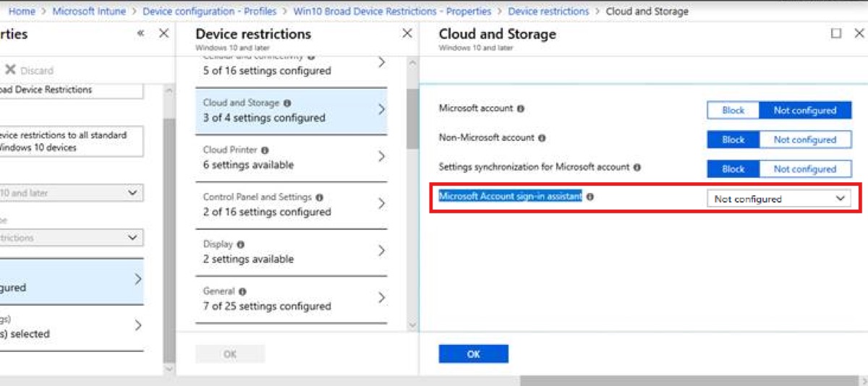The height and width of the screenshot is (386, 868).
Task: Open the platform dropdown showing '10 and later'
Action: click(72, 193)
